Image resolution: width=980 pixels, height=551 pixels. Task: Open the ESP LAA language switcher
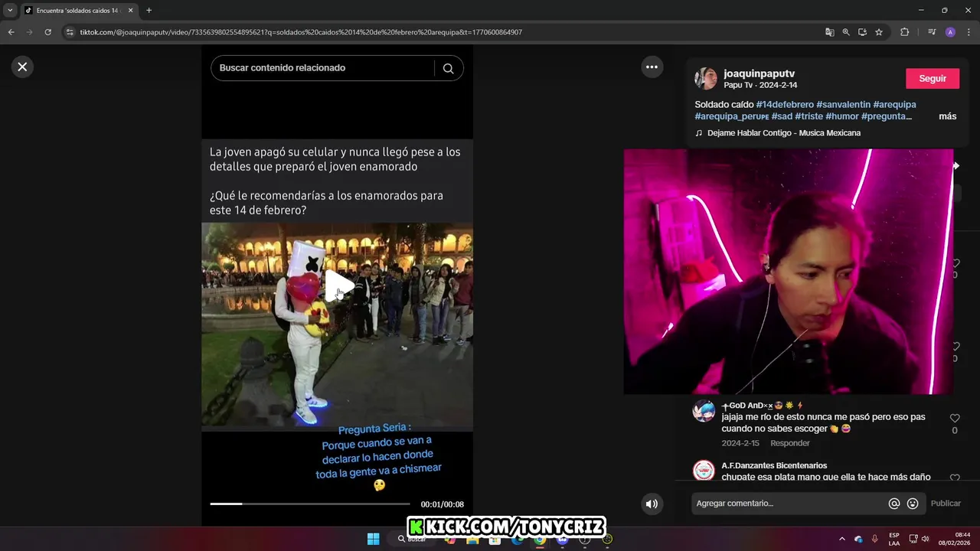point(894,539)
